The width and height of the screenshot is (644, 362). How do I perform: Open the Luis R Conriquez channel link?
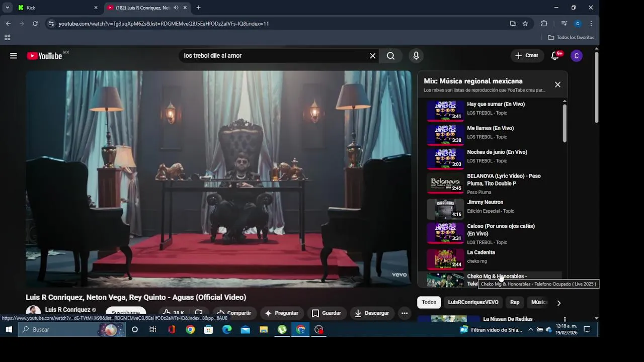coord(67,310)
